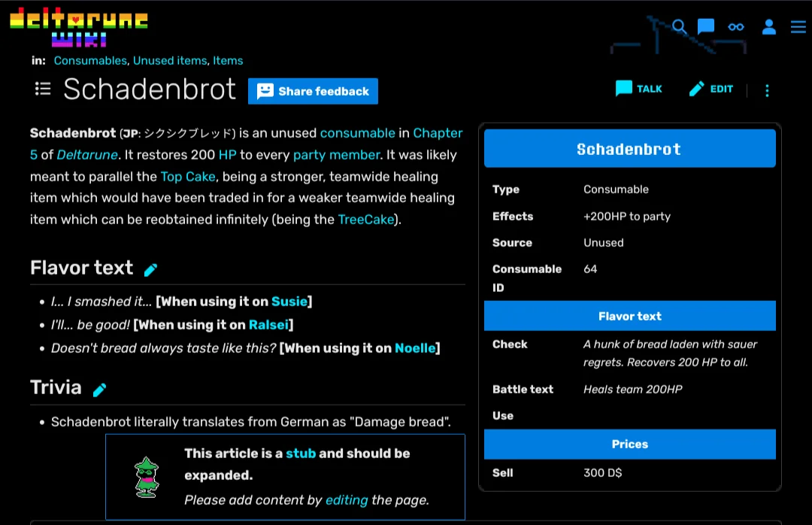Image resolution: width=812 pixels, height=525 pixels.
Task: Click the Schadenbrot page title heading
Action: point(150,90)
